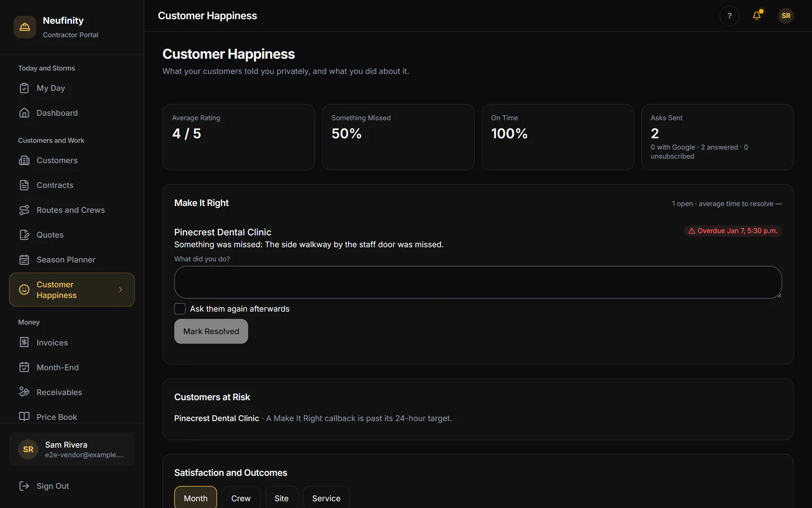This screenshot has width=812, height=508.
Task: Click the Contracts document icon
Action: click(24, 185)
